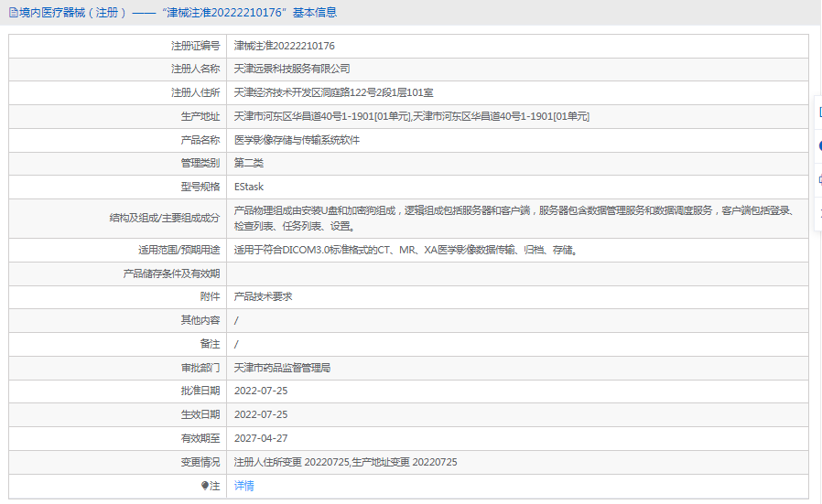The height and width of the screenshot is (504, 822).
Task: Select model specification EStask
Action: coord(248,187)
